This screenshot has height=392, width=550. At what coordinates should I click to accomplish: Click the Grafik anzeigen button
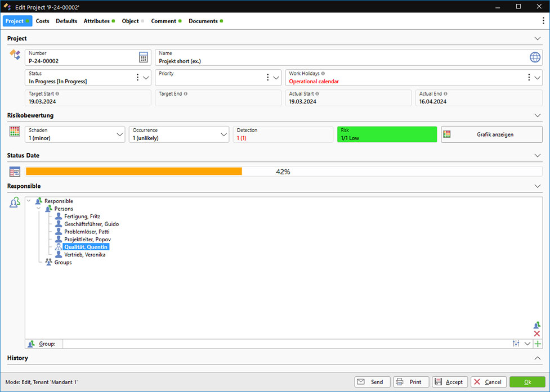(491, 134)
